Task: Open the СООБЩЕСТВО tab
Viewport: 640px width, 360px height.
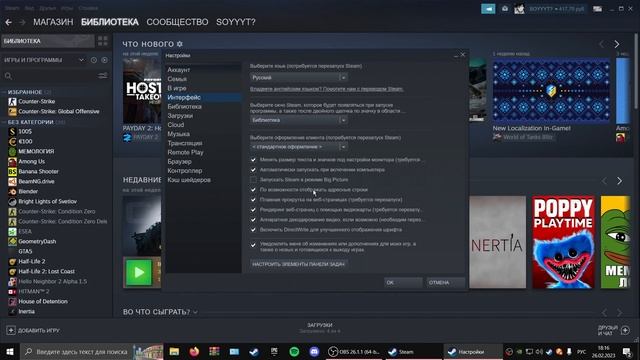Action: tap(177, 22)
